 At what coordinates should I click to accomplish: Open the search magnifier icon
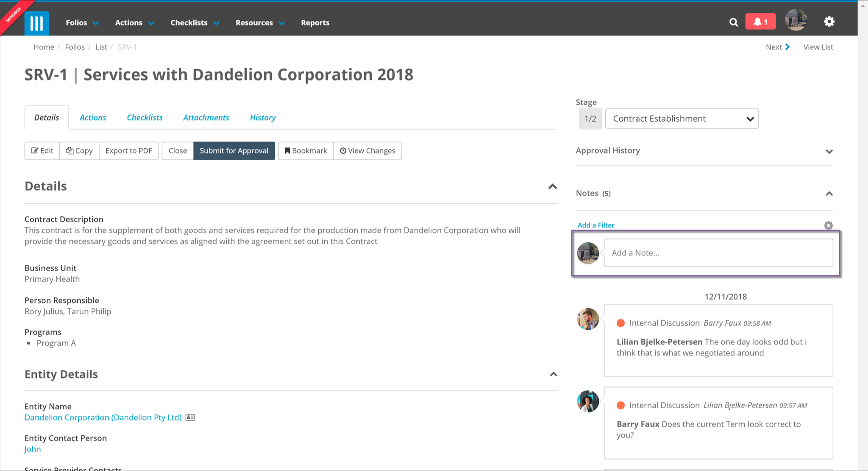733,22
